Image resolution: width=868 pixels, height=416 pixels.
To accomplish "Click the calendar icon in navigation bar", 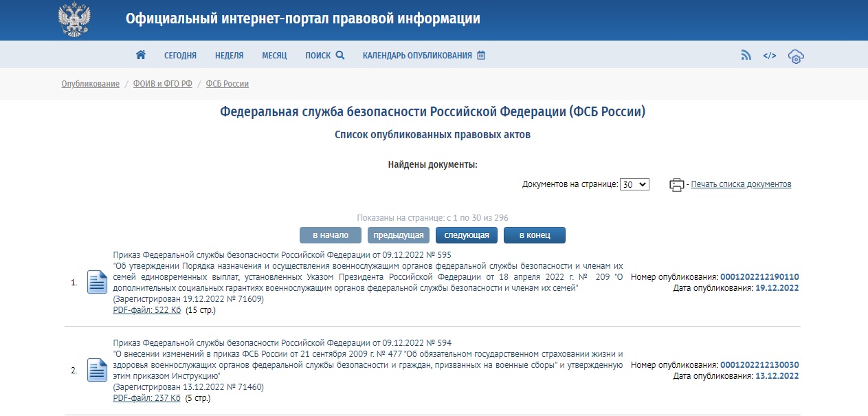I will coord(481,55).
